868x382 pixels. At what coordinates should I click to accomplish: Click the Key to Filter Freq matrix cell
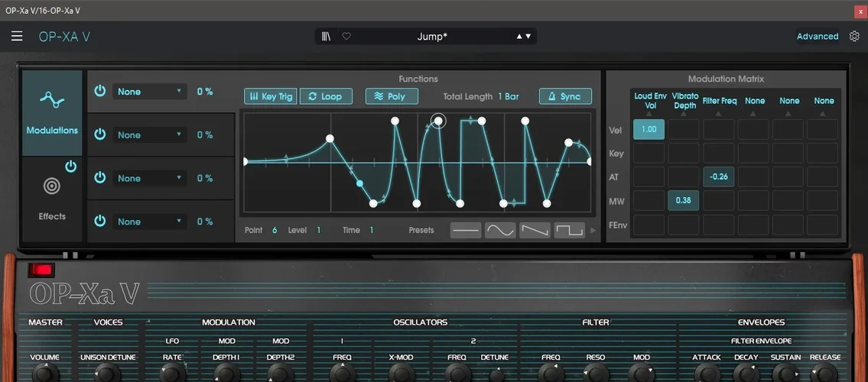[719, 153]
